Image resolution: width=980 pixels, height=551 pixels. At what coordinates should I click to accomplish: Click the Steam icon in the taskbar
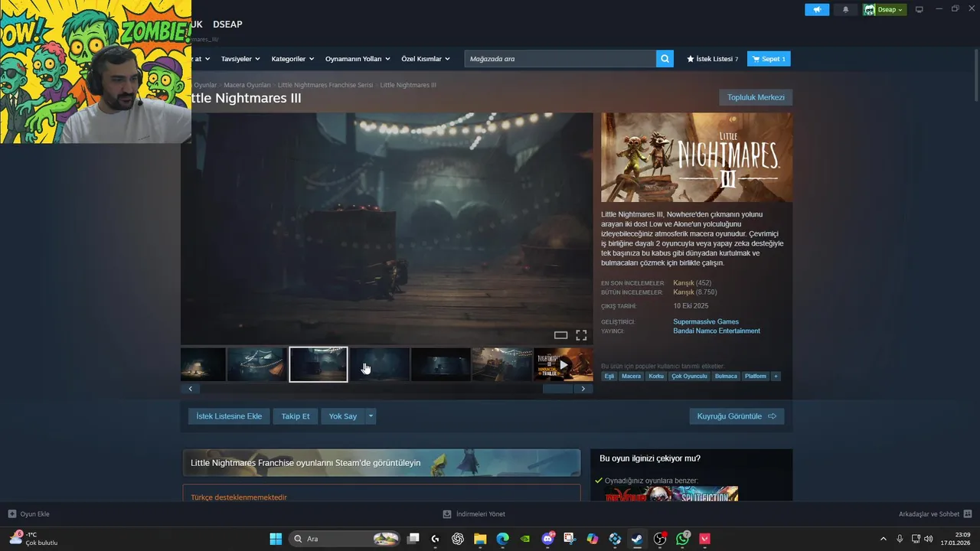637,539
